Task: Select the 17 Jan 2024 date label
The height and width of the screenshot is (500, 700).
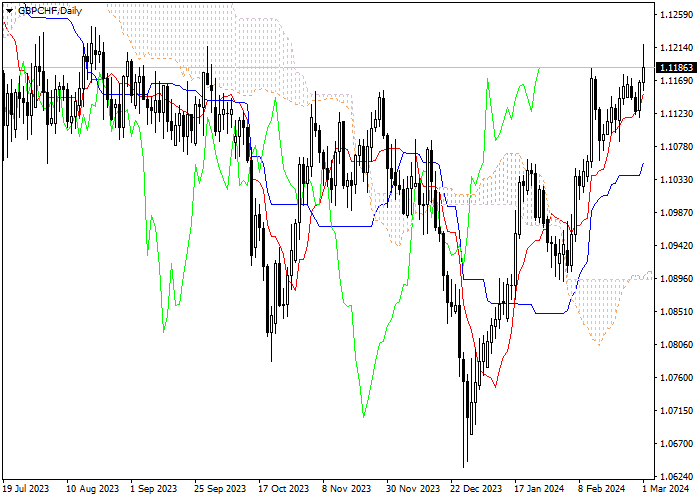Action: coord(539,489)
